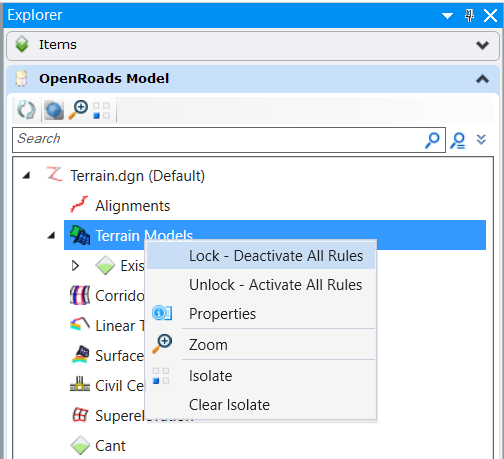This screenshot has width=504, height=459.
Task: Pin the Explorer panel
Action: point(469,15)
